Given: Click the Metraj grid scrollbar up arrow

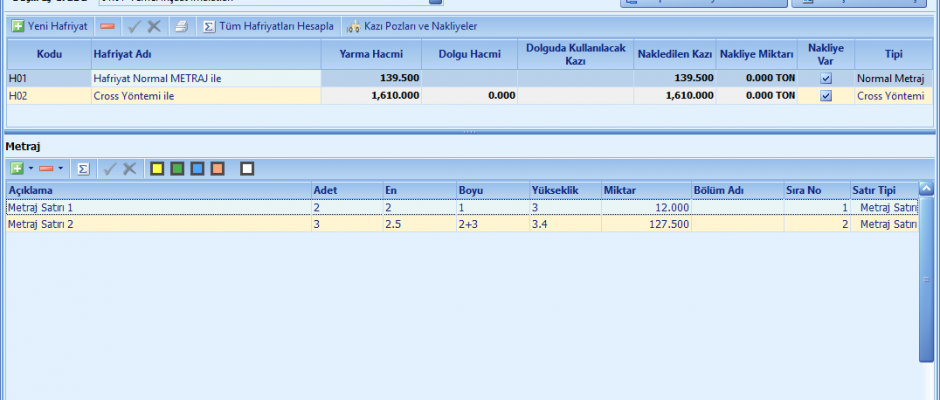Looking at the screenshot, I should (926, 189).
